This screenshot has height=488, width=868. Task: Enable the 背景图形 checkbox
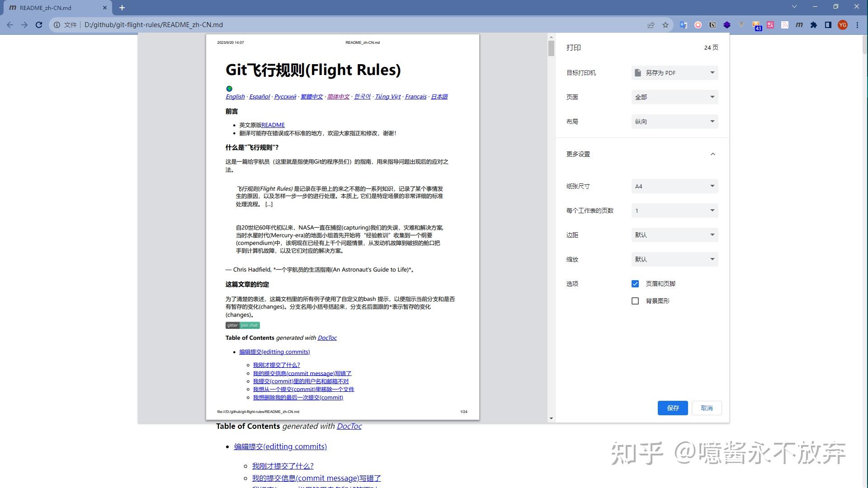point(635,301)
